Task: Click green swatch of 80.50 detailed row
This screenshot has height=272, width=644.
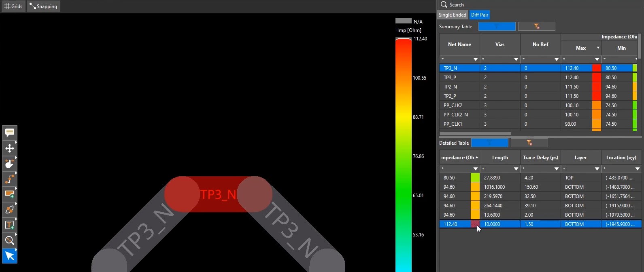Action: point(475,177)
